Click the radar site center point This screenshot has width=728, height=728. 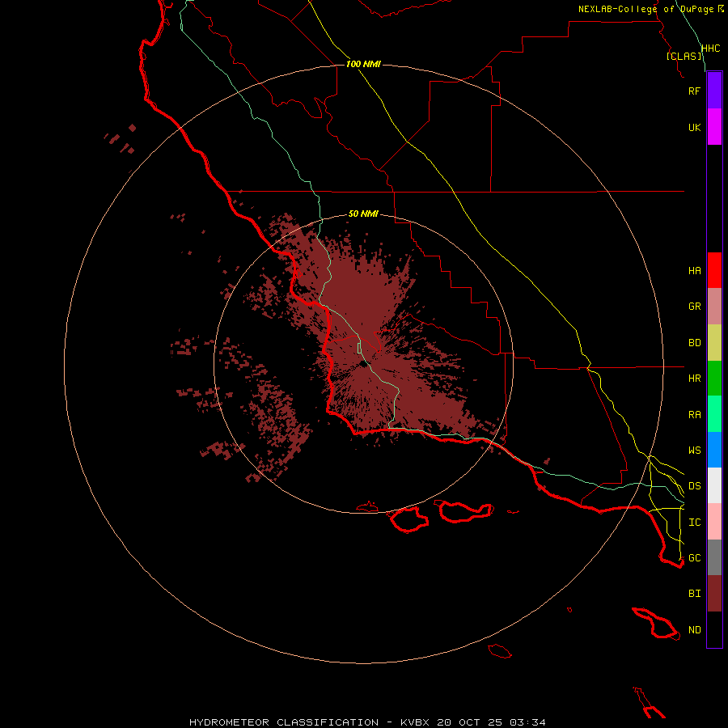(x=363, y=364)
